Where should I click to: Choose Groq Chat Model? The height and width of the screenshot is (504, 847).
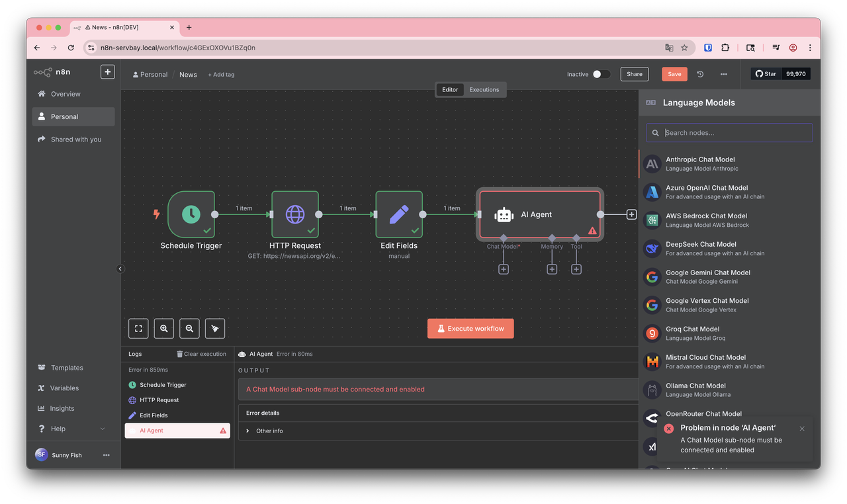729,333
